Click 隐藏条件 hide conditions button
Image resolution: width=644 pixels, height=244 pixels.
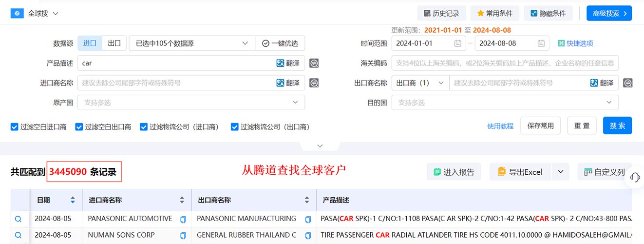(x=548, y=13)
